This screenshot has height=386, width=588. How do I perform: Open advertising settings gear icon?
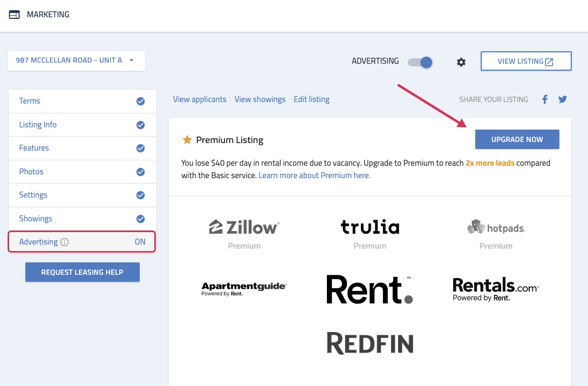[x=461, y=62]
